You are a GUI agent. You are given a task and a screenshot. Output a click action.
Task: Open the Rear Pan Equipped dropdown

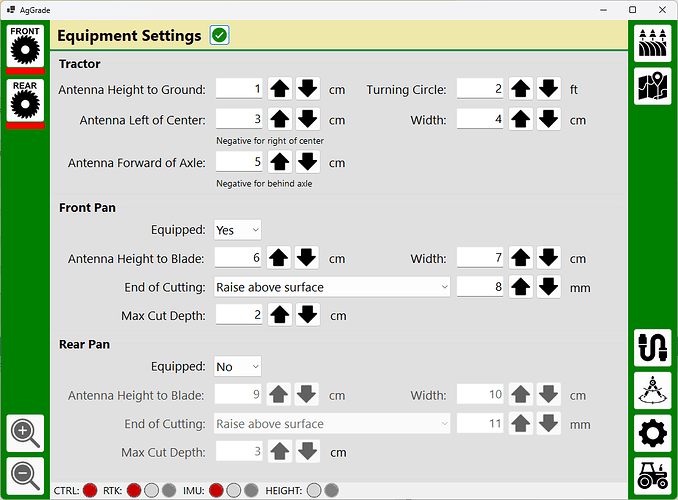coord(237,367)
